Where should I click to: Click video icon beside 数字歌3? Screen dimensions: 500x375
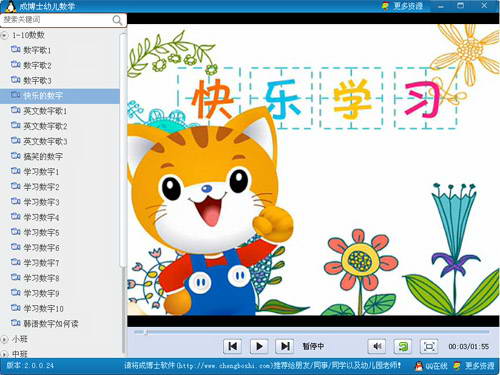16,80
